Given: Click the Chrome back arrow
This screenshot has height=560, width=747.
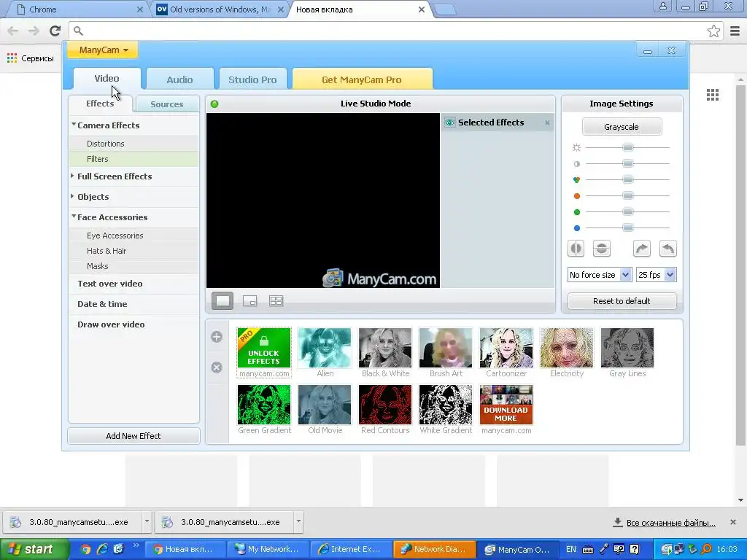Looking at the screenshot, I should (x=13, y=31).
